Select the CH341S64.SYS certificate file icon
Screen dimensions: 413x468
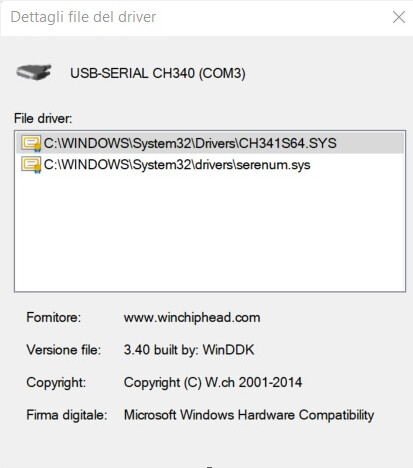(31, 143)
